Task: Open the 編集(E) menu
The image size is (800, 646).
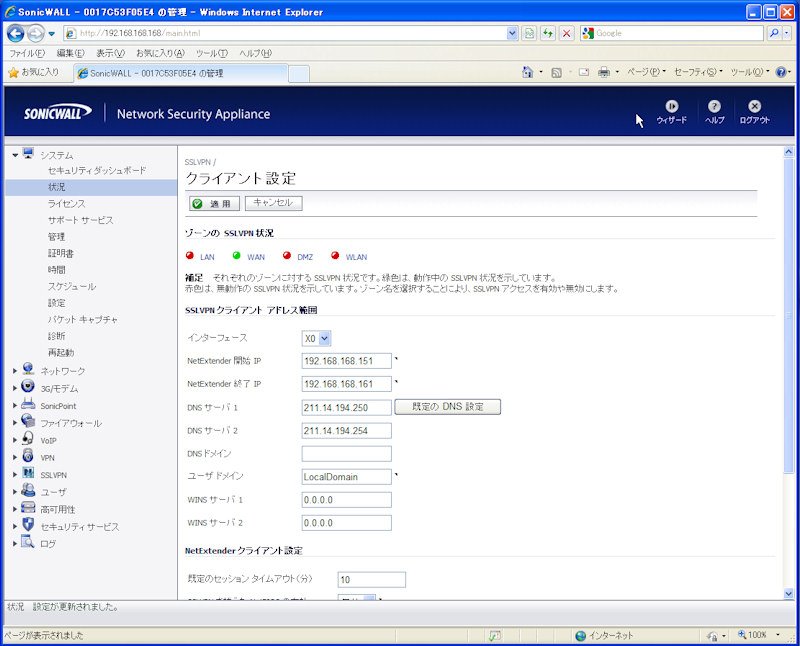Action: point(70,53)
